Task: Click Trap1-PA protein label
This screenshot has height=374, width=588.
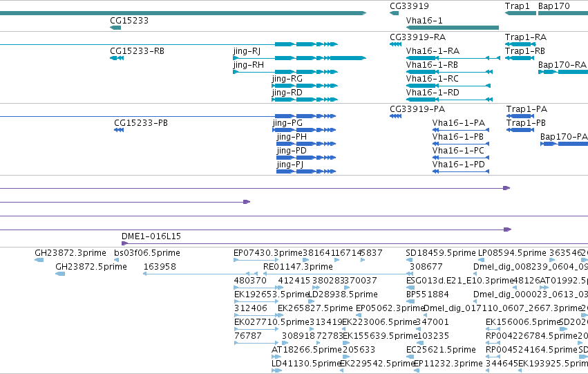Action: (x=527, y=109)
